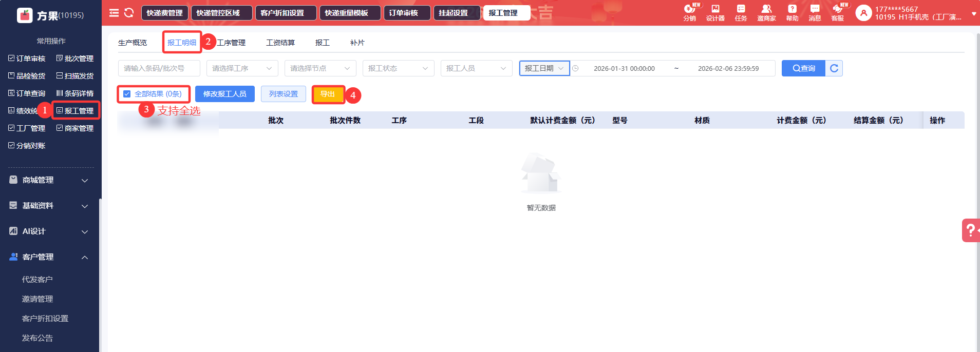This screenshot has height=352, width=980.
Task: Open the 请选择节点 dropdown
Action: [x=321, y=68]
